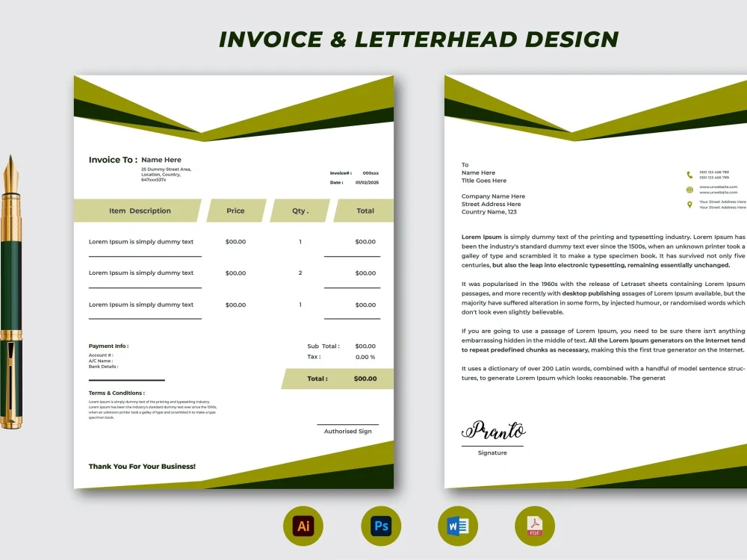The width and height of the screenshot is (747, 560).
Task: Click the globe website icon on the letterhead
Action: 688,190
